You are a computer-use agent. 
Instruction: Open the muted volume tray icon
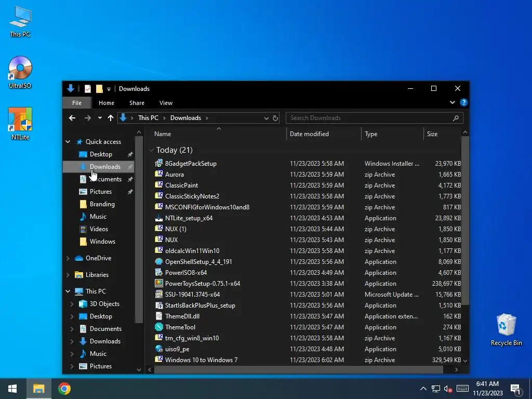click(448, 389)
